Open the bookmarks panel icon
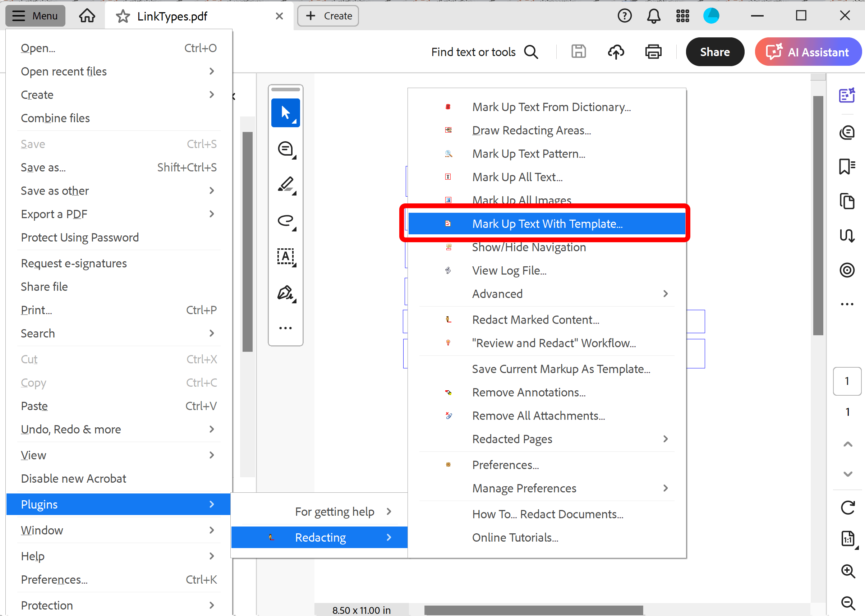865x616 pixels. pos(846,166)
